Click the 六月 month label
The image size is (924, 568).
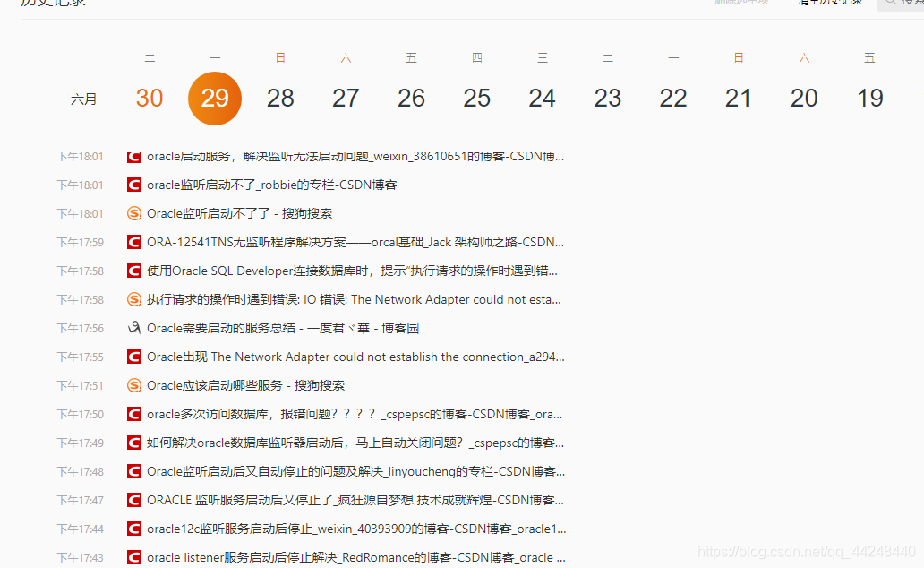coord(83,99)
